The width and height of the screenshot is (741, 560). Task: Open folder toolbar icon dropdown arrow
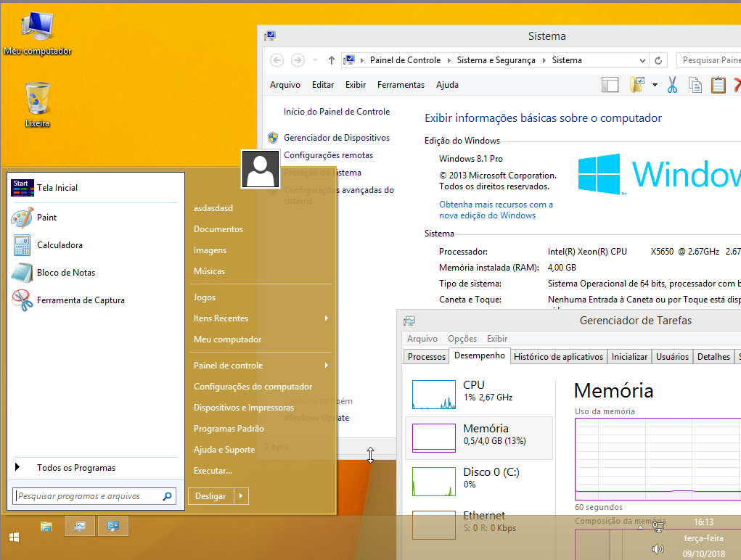[x=655, y=85]
